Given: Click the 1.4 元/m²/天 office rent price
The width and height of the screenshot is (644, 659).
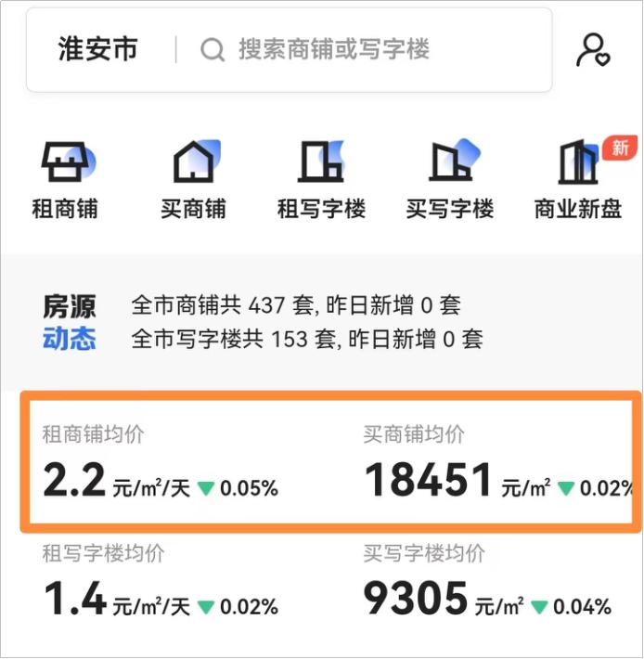Looking at the screenshot, I should click(117, 599).
